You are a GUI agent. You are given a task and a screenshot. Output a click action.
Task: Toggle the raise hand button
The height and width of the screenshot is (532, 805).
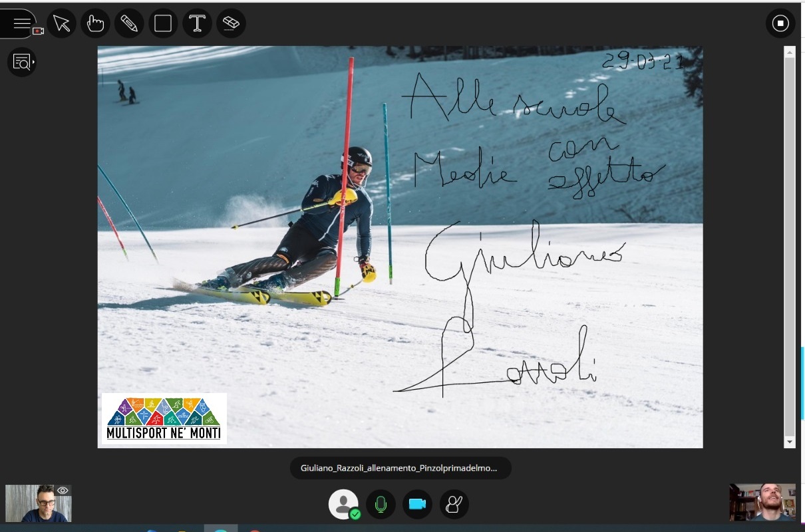click(x=454, y=504)
